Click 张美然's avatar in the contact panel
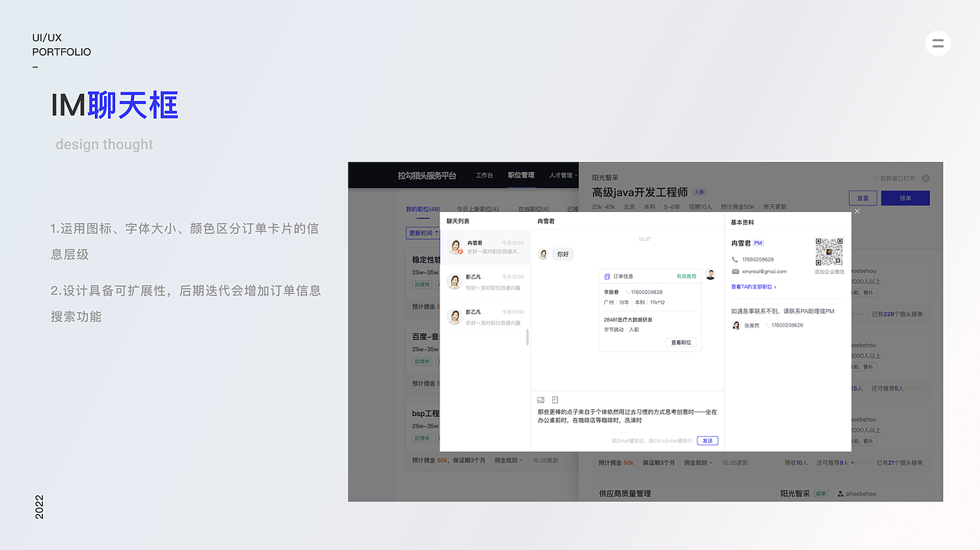The image size is (980, 550). (736, 325)
